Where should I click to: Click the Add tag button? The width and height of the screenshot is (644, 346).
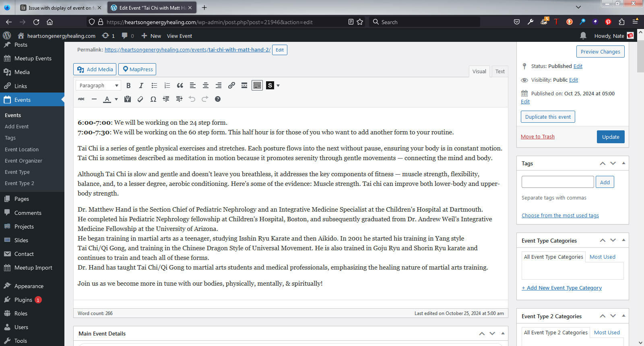coord(605,182)
